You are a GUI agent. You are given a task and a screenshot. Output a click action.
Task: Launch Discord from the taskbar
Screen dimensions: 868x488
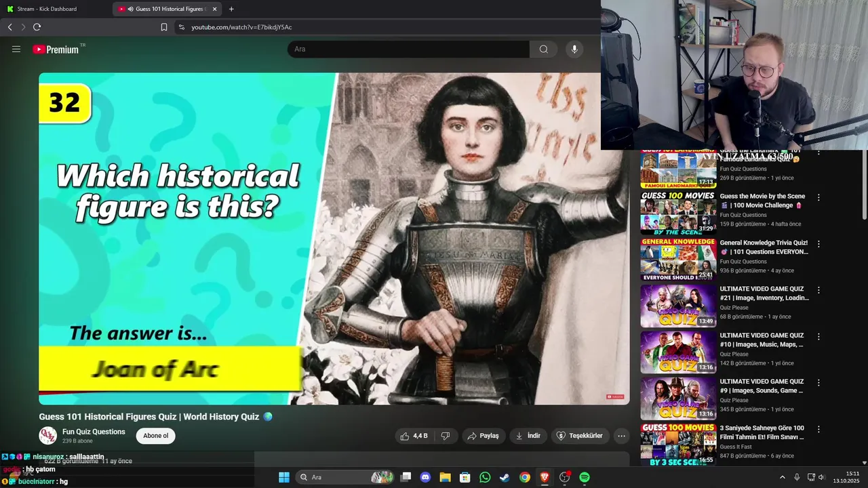(x=425, y=477)
